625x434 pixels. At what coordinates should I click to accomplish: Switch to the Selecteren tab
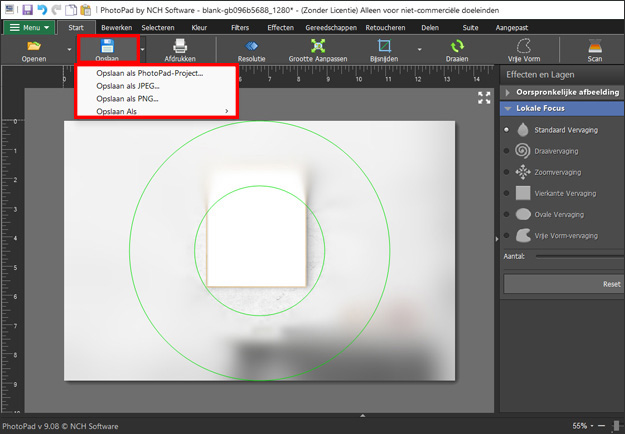[158, 27]
